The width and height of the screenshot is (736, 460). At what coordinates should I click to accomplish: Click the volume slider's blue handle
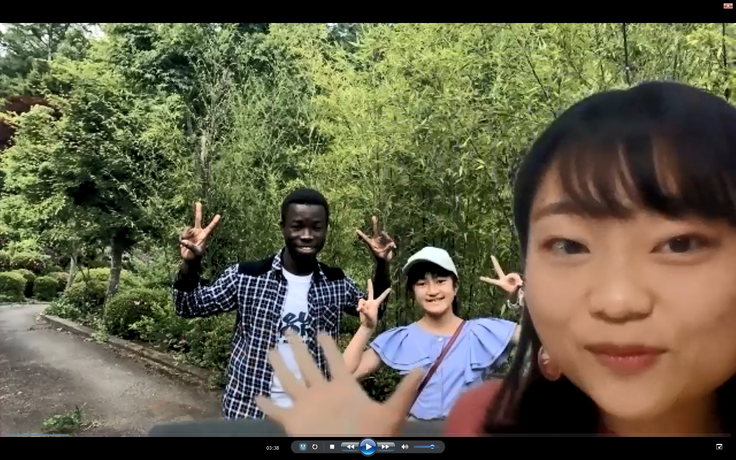coord(432,447)
